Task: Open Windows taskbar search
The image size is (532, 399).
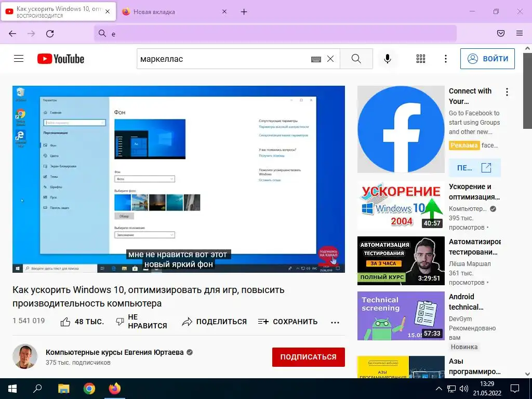Action: [37, 389]
